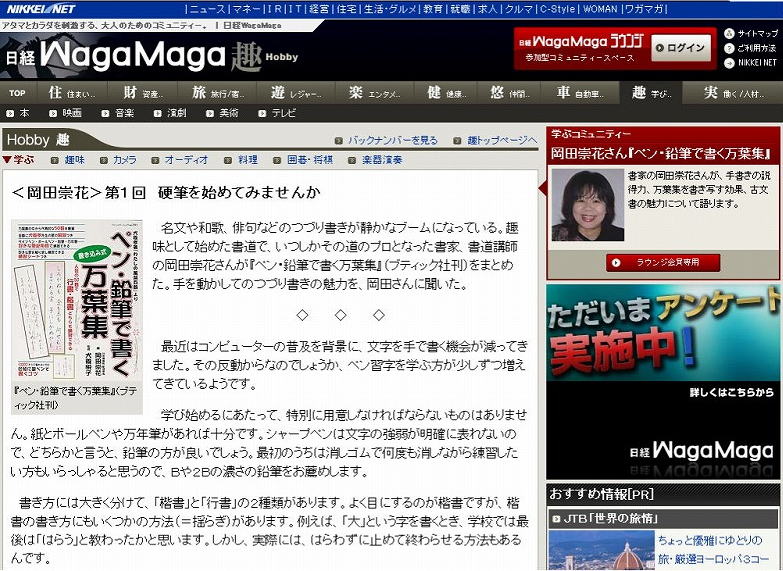Select the 健 健康 navigation tab

pos(447,93)
